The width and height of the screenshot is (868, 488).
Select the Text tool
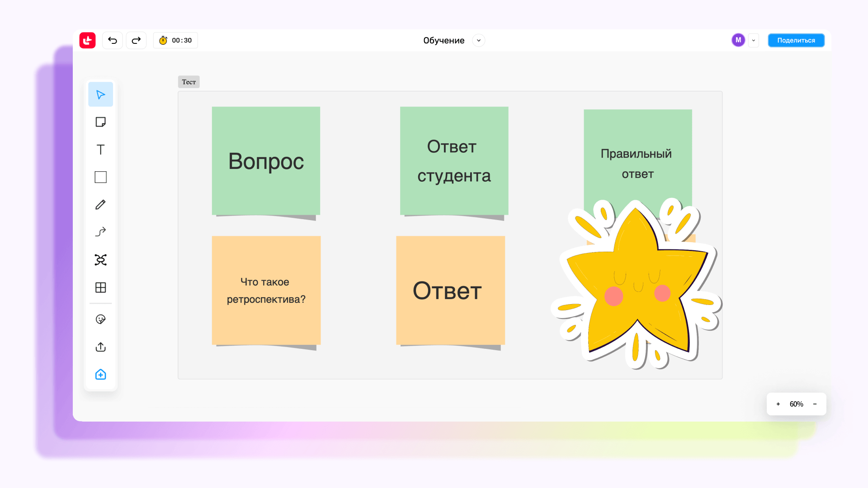pyautogui.click(x=100, y=150)
